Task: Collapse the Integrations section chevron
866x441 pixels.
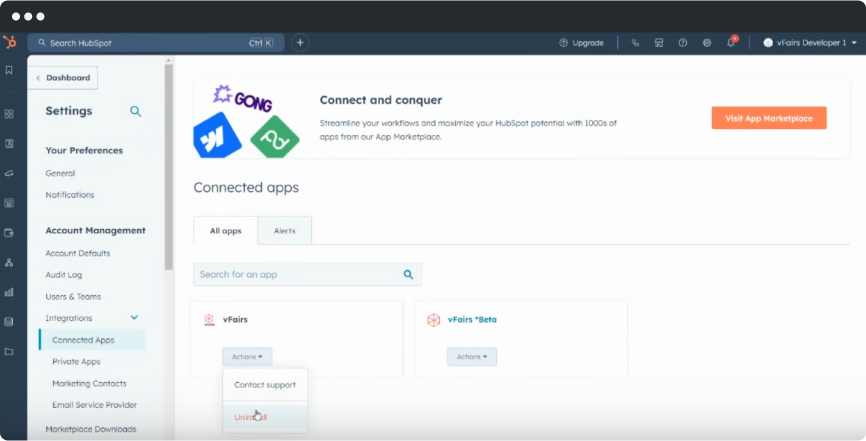Action: [134, 318]
